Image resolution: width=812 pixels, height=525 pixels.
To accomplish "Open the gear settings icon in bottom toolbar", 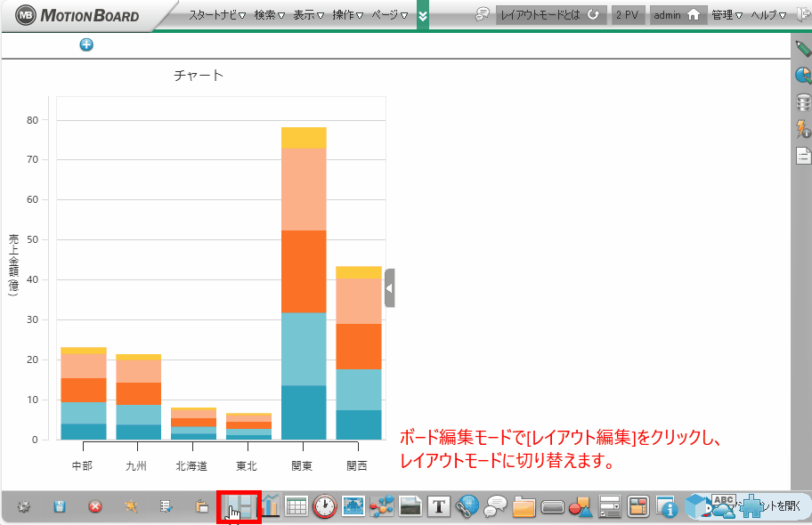I will (24, 506).
